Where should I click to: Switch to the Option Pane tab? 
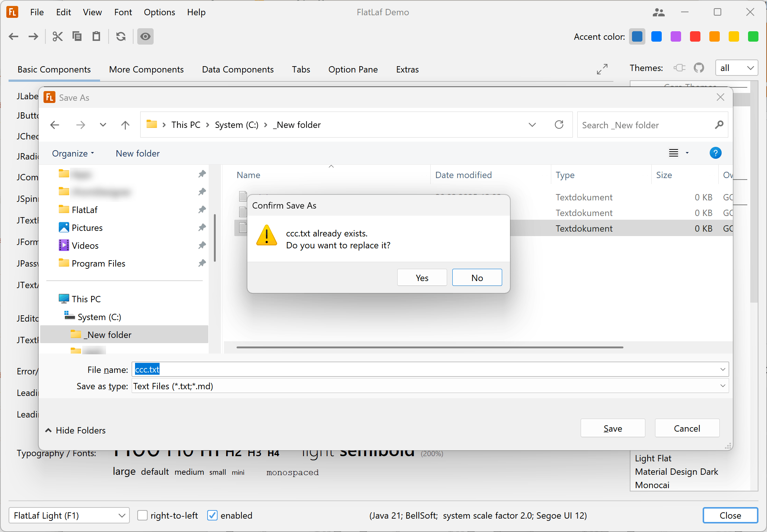[353, 70]
